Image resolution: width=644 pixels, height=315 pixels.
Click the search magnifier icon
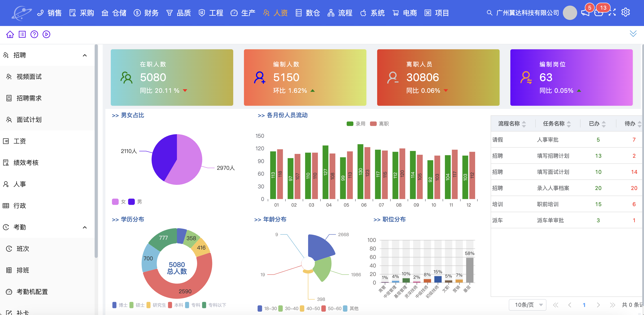490,13
